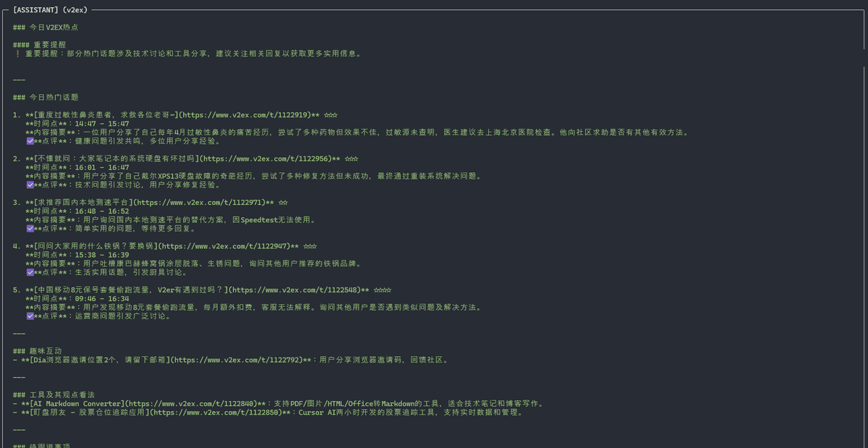Click the stars after the 铁锅 topic link
Screen dimensions: 868x448
(310, 246)
